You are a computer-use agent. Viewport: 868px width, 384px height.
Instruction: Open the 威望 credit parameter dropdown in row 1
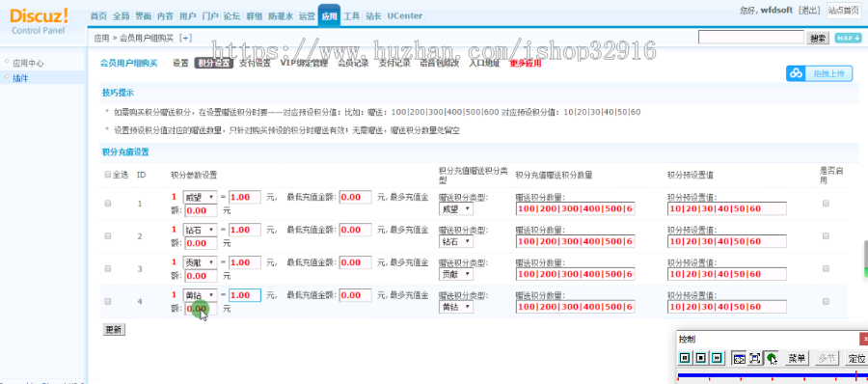[200, 197]
